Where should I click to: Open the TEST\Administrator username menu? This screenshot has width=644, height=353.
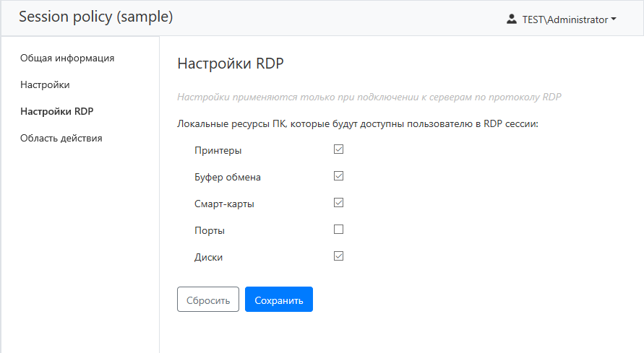point(564,19)
